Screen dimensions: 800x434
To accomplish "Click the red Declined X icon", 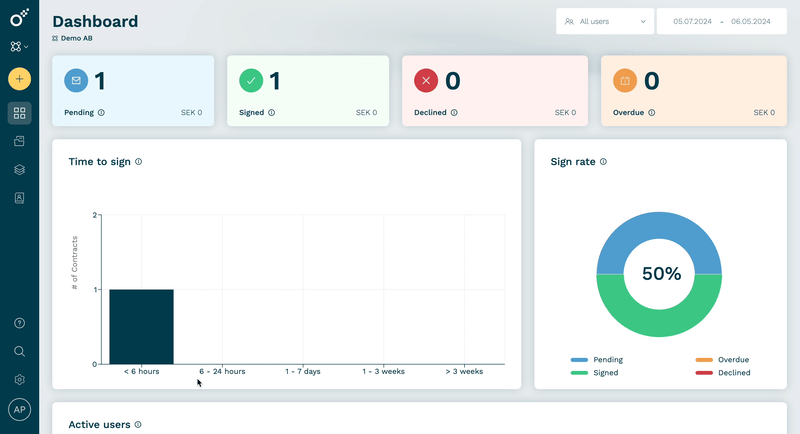I will [426, 81].
